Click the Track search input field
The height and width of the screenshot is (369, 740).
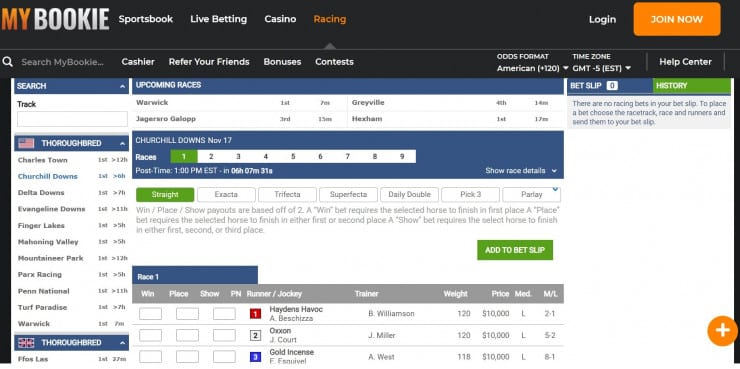coord(72,119)
